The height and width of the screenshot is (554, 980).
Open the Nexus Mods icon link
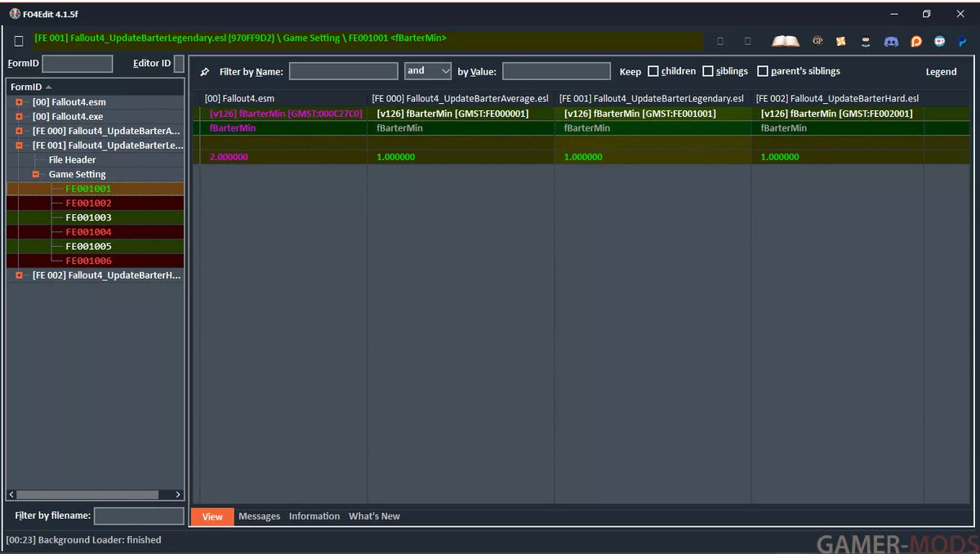[841, 41]
